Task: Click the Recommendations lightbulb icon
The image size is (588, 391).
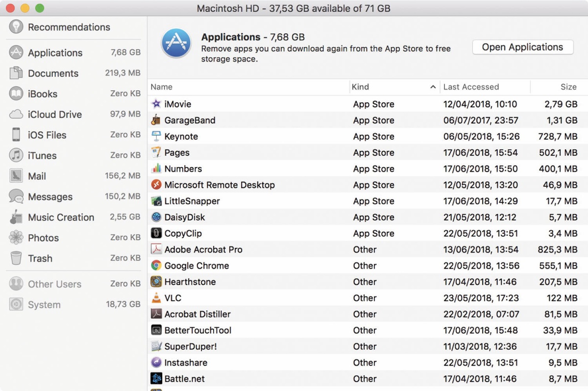Action: pos(16,26)
